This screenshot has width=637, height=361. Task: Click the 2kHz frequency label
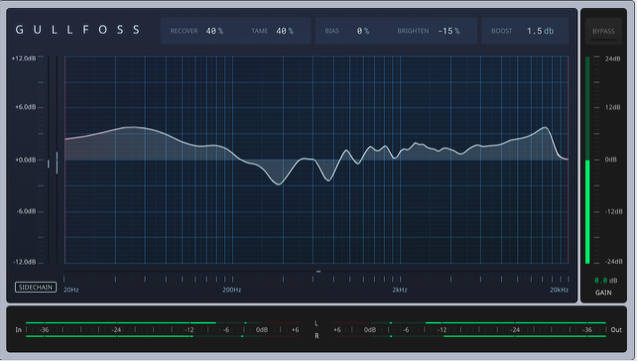coord(400,290)
